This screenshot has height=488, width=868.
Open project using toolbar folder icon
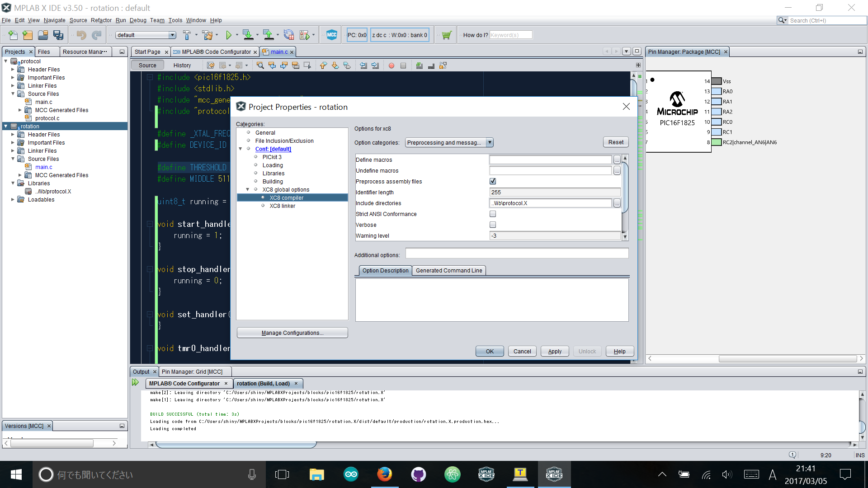tap(43, 35)
